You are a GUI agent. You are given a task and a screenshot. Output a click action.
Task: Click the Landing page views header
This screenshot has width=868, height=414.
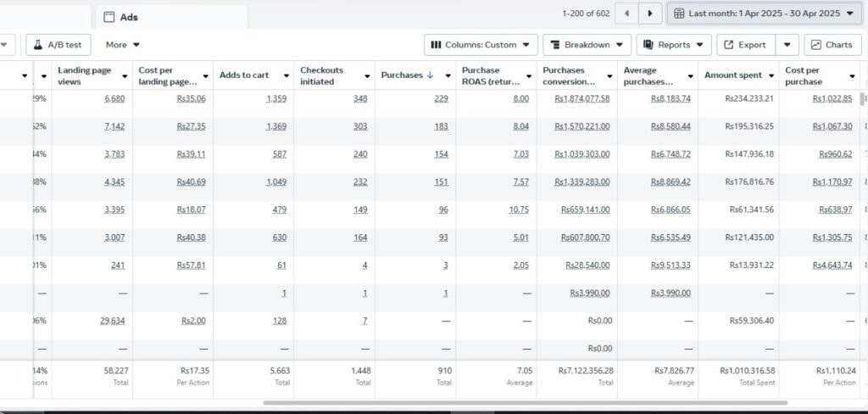[x=84, y=76]
